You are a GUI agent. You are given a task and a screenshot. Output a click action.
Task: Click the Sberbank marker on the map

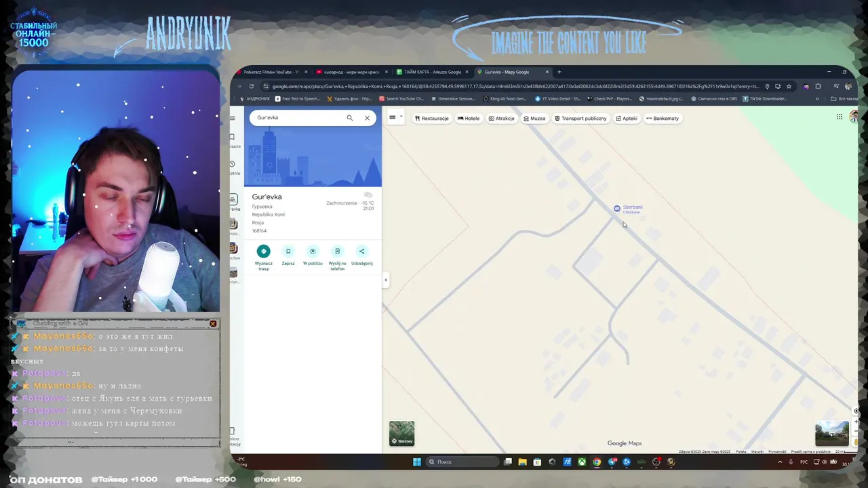617,209
